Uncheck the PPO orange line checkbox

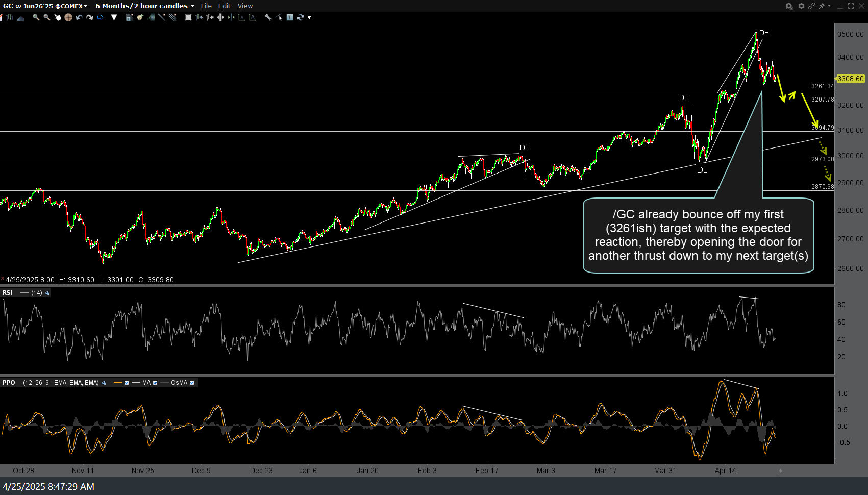[127, 383]
